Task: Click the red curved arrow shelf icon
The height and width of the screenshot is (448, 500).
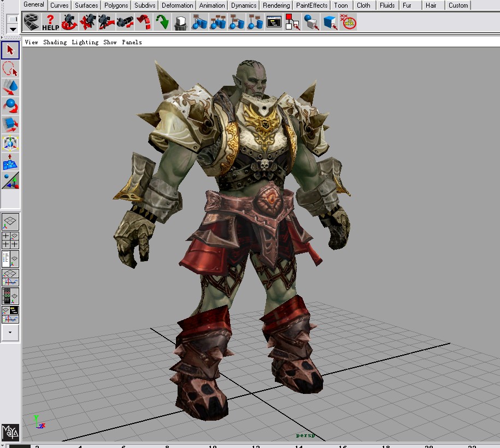Action: pos(144,22)
